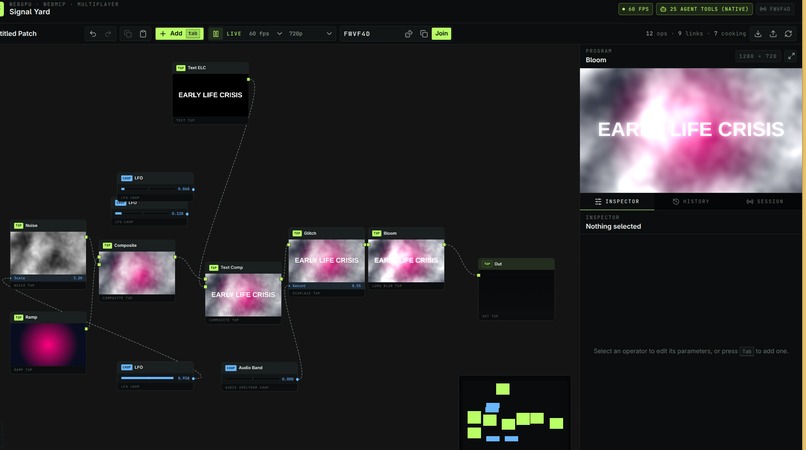Select the Audio Band CHOP node header
The height and width of the screenshot is (450, 806).
click(260, 368)
